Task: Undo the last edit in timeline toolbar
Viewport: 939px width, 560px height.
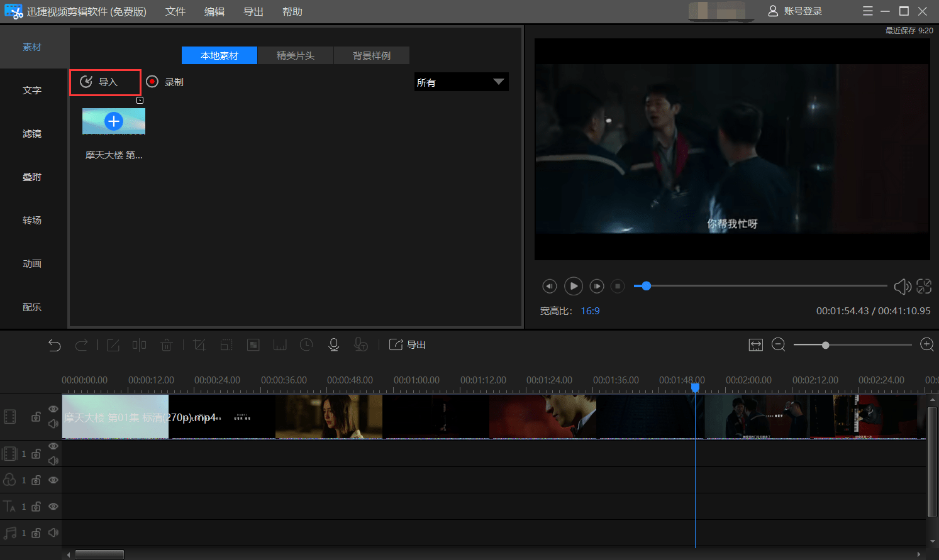Action: click(54, 345)
